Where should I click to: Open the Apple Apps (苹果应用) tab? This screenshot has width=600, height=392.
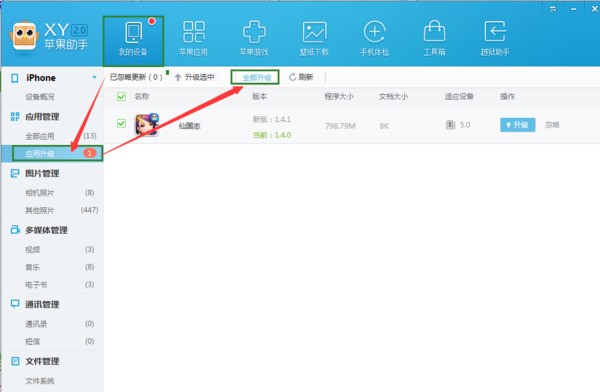(194, 38)
